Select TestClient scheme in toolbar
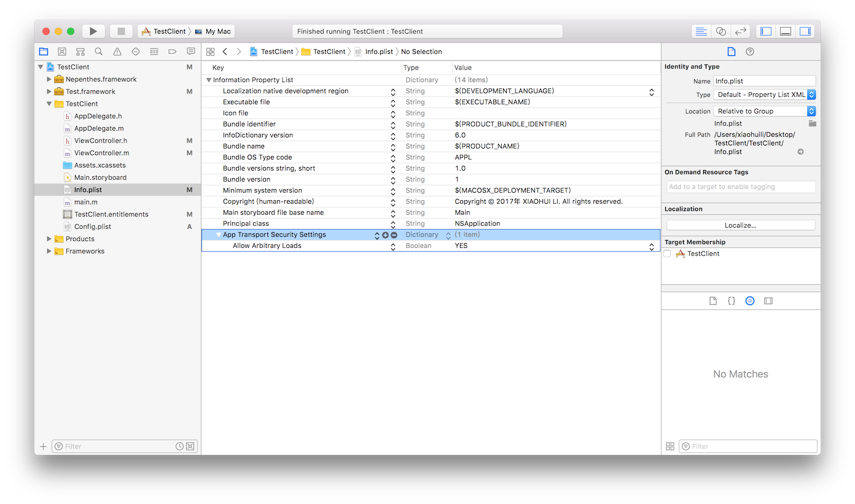The height and width of the screenshot is (504, 855). pos(163,31)
